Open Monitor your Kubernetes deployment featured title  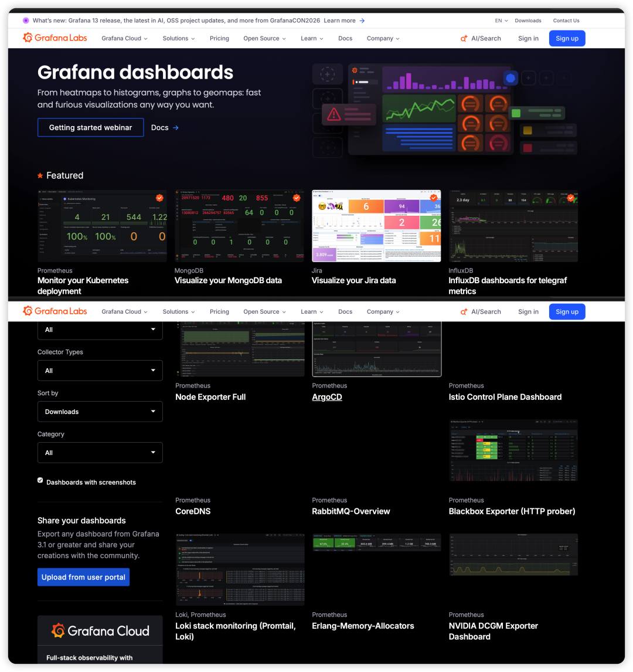point(83,286)
